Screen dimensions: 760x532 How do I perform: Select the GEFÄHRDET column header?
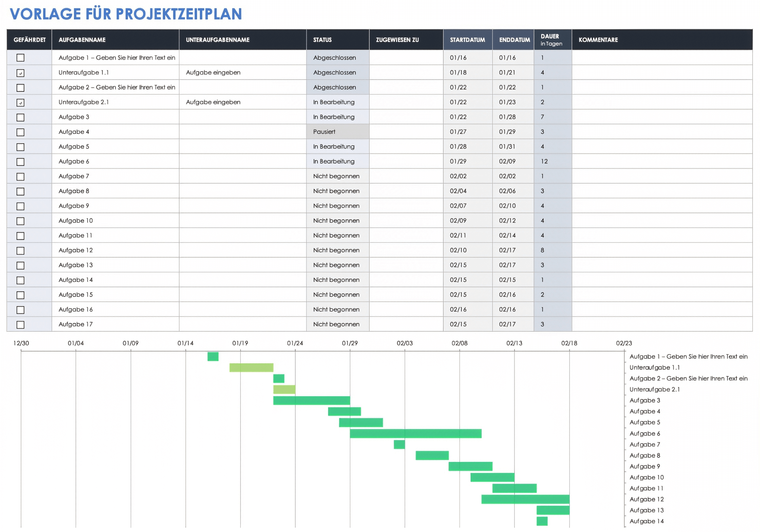click(x=29, y=40)
